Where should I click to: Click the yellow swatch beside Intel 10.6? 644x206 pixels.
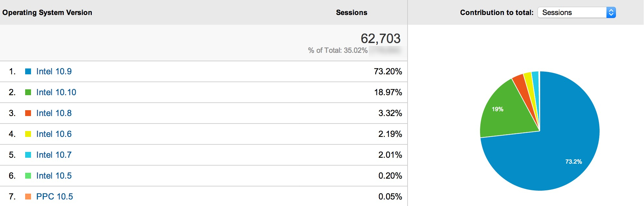click(28, 134)
